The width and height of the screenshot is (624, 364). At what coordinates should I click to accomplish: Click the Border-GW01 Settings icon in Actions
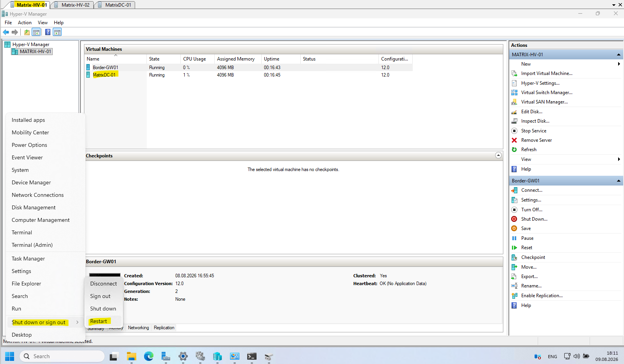pyautogui.click(x=514, y=200)
